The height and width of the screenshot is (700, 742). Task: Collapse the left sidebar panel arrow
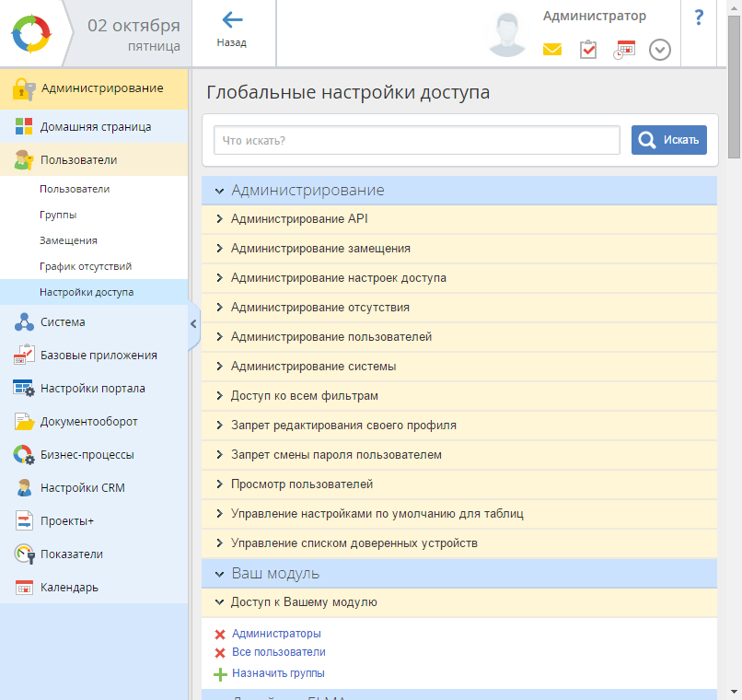point(193,323)
